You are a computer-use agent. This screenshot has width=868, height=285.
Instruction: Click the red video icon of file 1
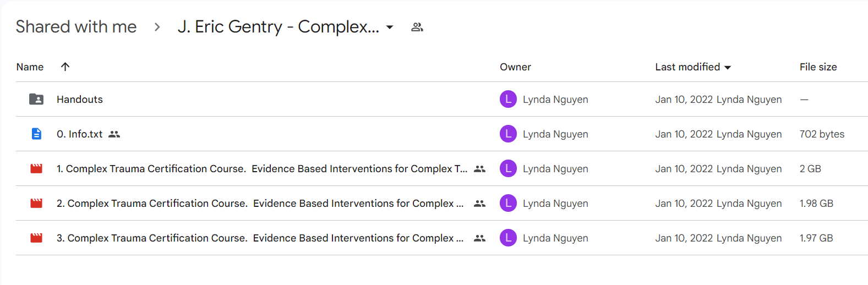[36, 168]
